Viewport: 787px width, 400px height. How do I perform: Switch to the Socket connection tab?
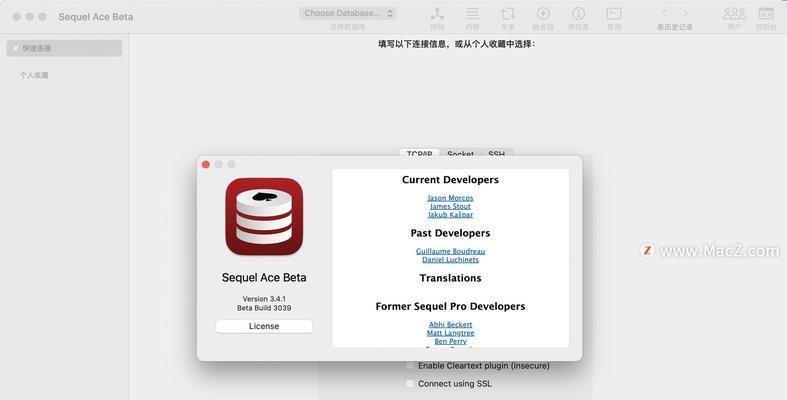point(460,153)
